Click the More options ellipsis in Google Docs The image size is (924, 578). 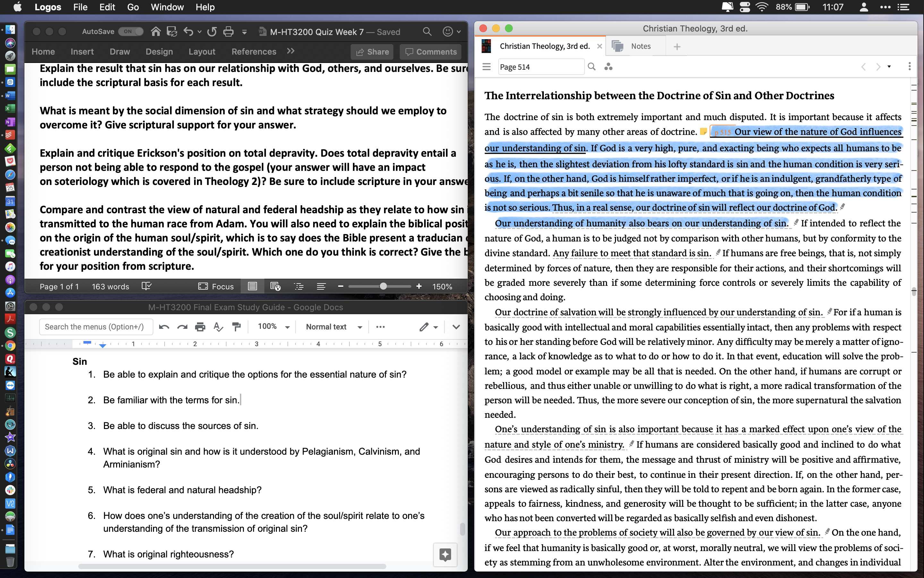point(380,327)
